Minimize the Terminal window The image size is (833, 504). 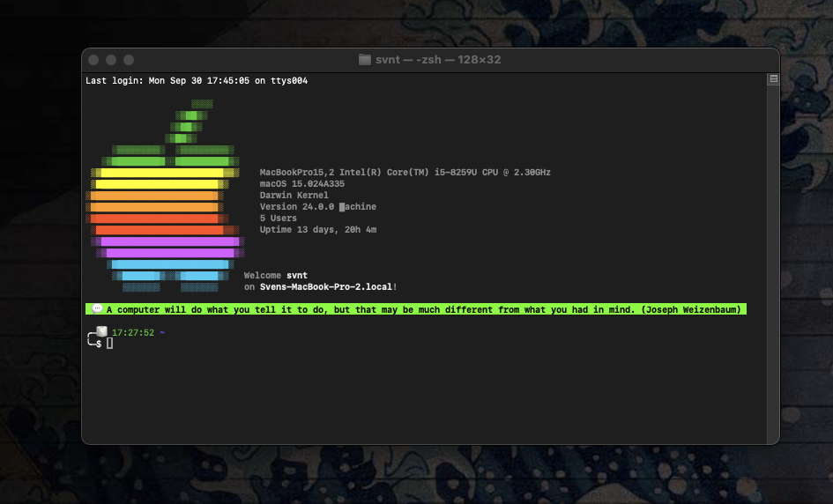coord(111,60)
